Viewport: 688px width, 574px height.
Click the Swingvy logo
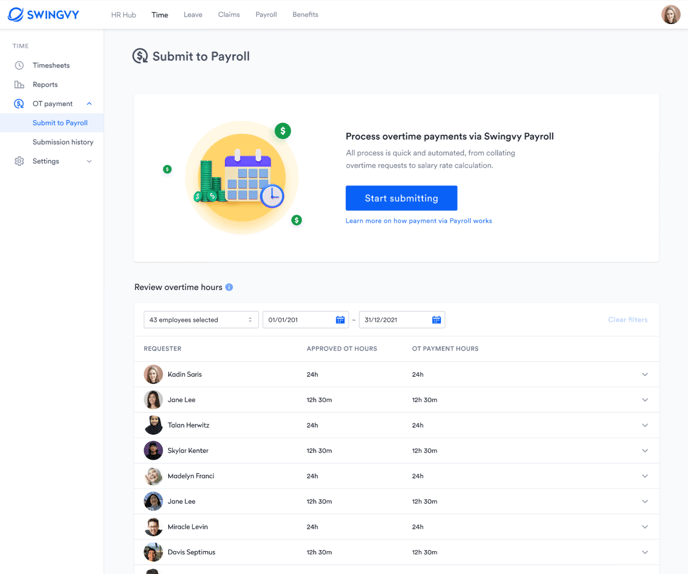[x=43, y=14]
